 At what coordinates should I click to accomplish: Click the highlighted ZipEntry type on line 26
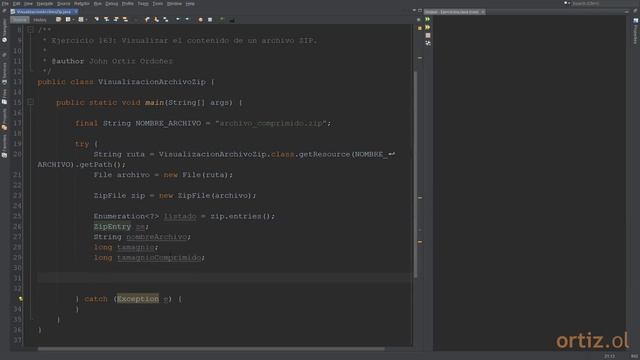(112, 227)
